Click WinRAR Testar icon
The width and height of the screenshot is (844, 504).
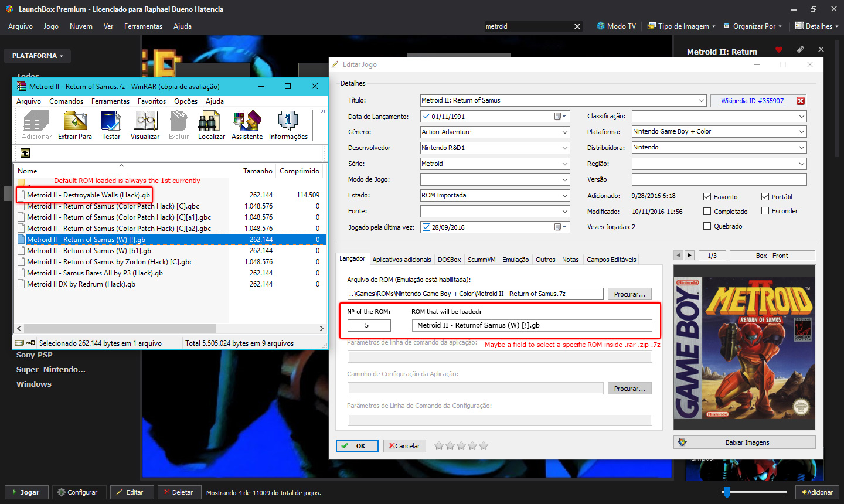click(x=111, y=125)
